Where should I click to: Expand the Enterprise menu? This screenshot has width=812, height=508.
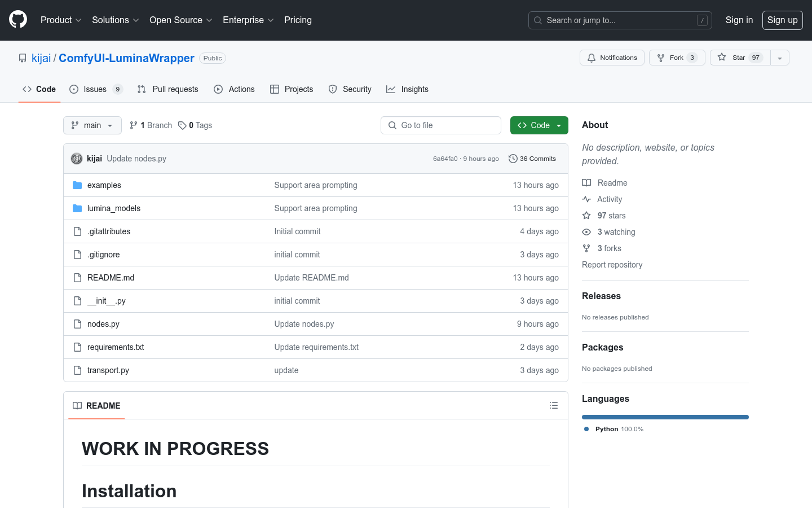(248, 20)
